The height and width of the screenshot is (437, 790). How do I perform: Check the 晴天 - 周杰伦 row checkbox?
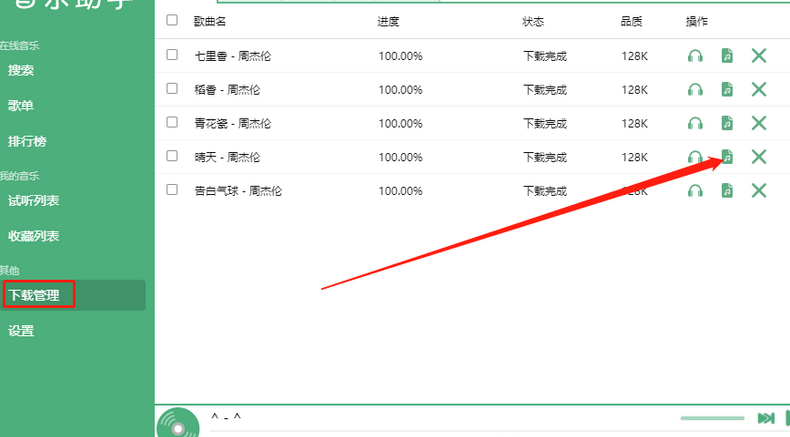pos(172,156)
